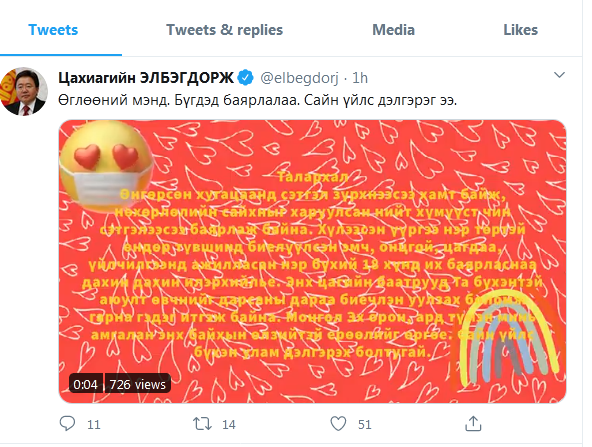Play the red hearts video
The image size is (592, 447).
(x=312, y=261)
